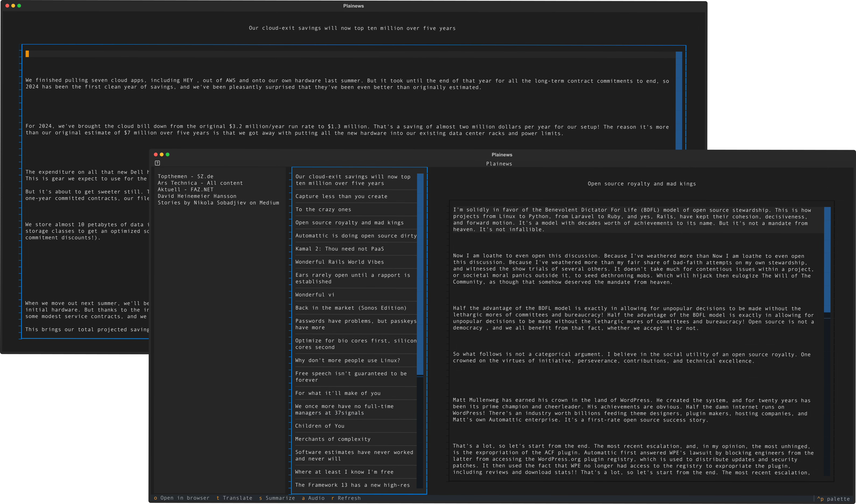This screenshot has height=504, width=856.
Task: Select the Topthemen - SZ.de feed
Action: pyautogui.click(x=185, y=176)
